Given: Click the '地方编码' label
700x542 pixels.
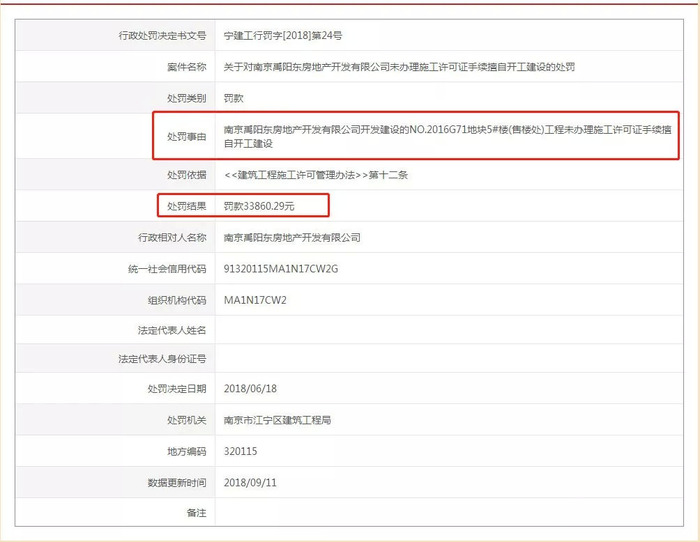Looking at the screenshot, I should pos(187,451).
